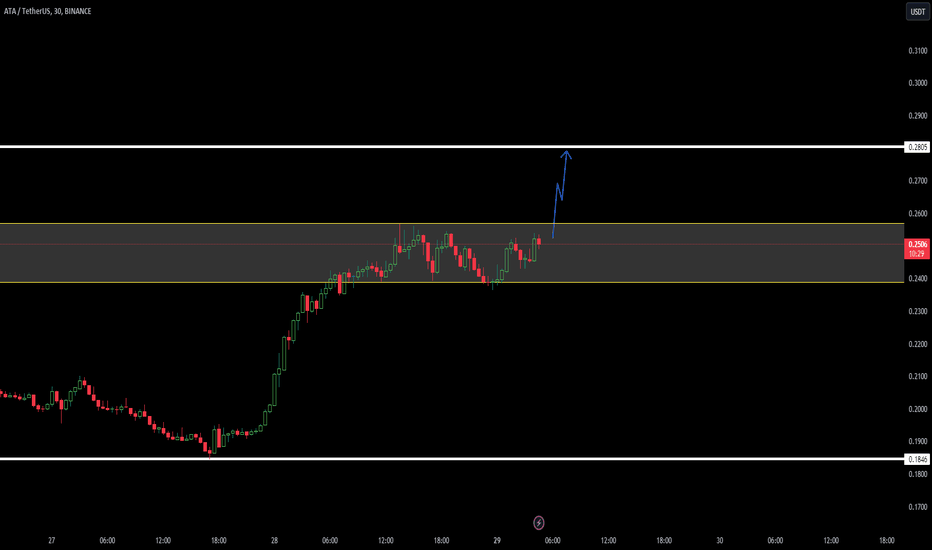This screenshot has height=550, width=932.
Task: Click the 0.2900 price scale value
Action: click(917, 116)
